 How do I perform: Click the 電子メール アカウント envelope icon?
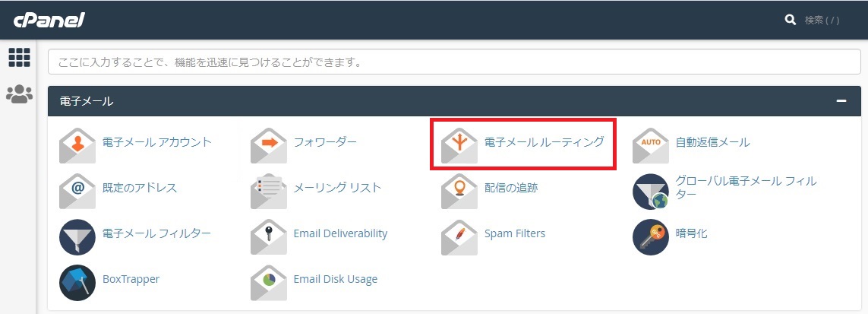pyautogui.click(x=77, y=146)
